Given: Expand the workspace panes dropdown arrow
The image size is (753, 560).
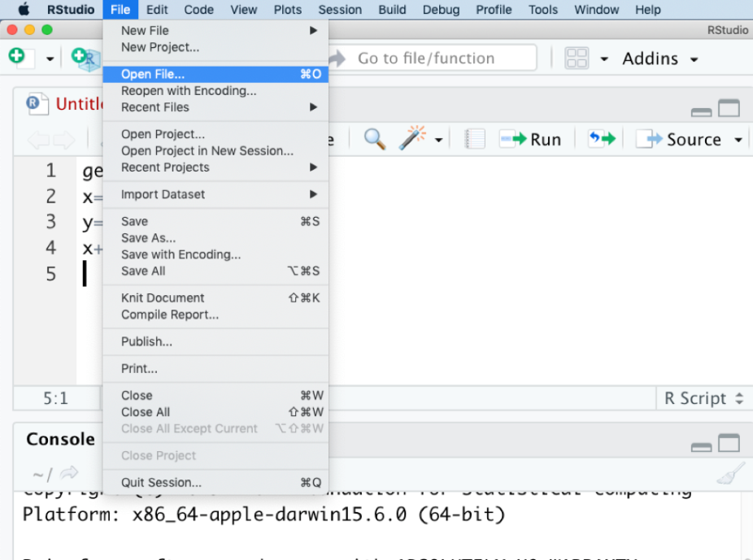Looking at the screenshot, I should tap(604, 59).
